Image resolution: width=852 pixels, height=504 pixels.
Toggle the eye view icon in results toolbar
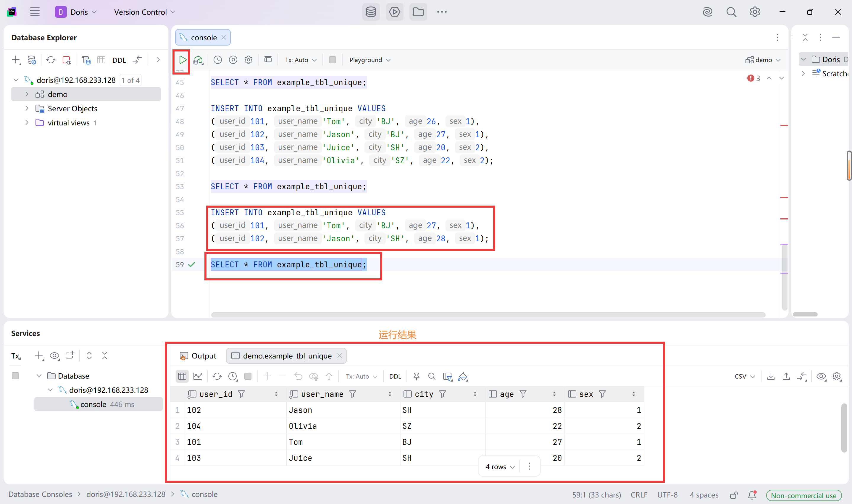pos(821,376)
